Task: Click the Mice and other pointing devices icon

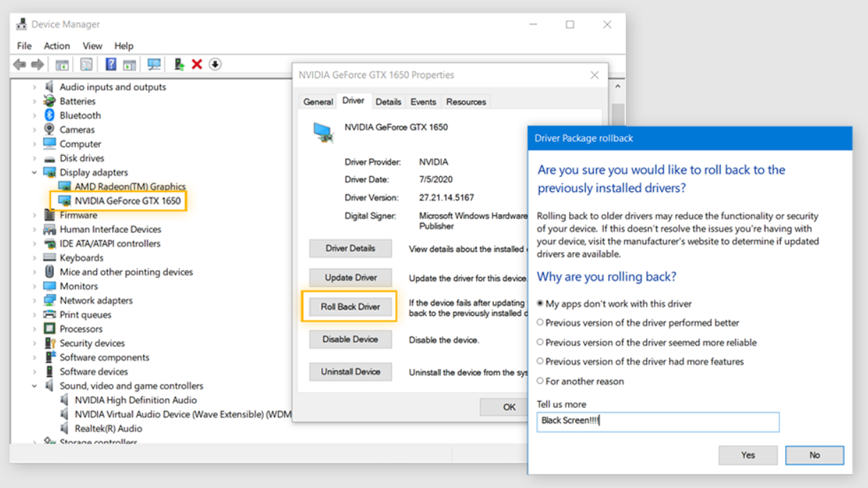Action: (x=50, y=272)
